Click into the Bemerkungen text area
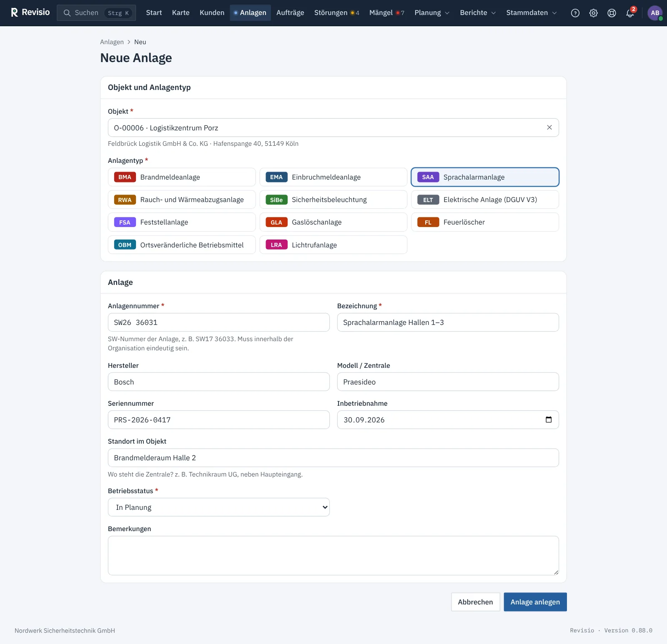 tap(333, 556)
